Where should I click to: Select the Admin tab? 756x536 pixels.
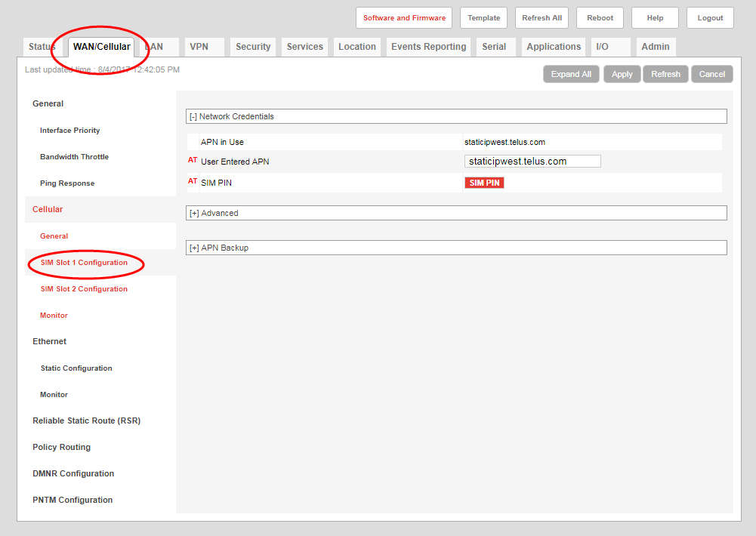[655, 47]
